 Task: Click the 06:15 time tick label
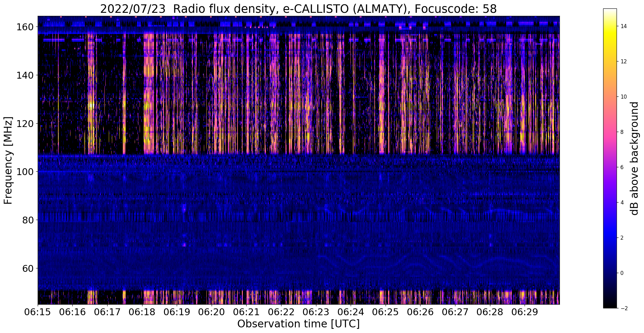click(38, 312)
